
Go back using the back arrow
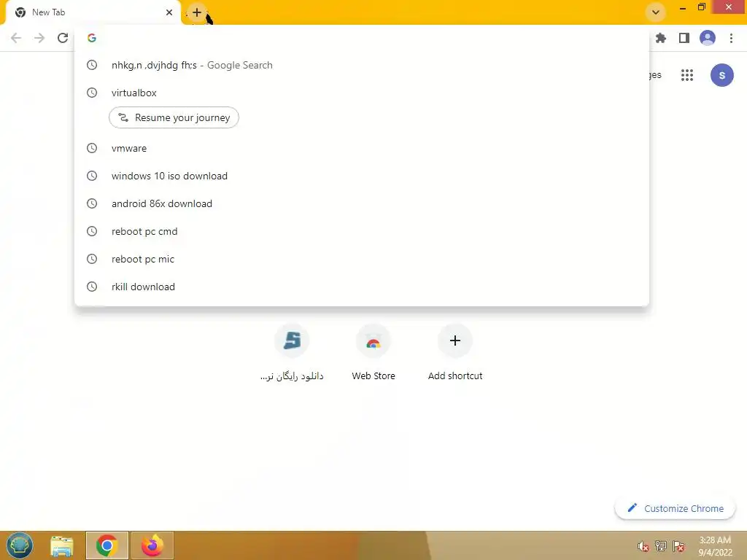16,38
